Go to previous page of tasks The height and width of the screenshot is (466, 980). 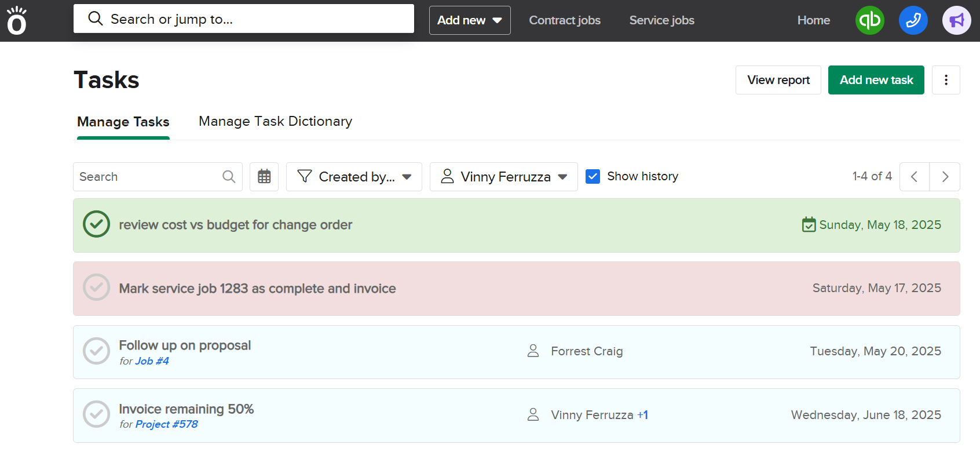point(915,177)
